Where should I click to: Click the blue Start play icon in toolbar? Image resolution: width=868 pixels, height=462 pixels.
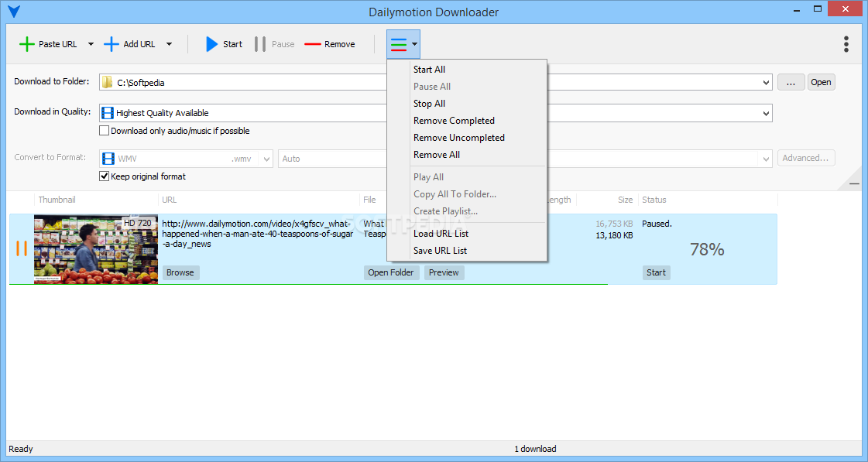(x=211, y=44)
